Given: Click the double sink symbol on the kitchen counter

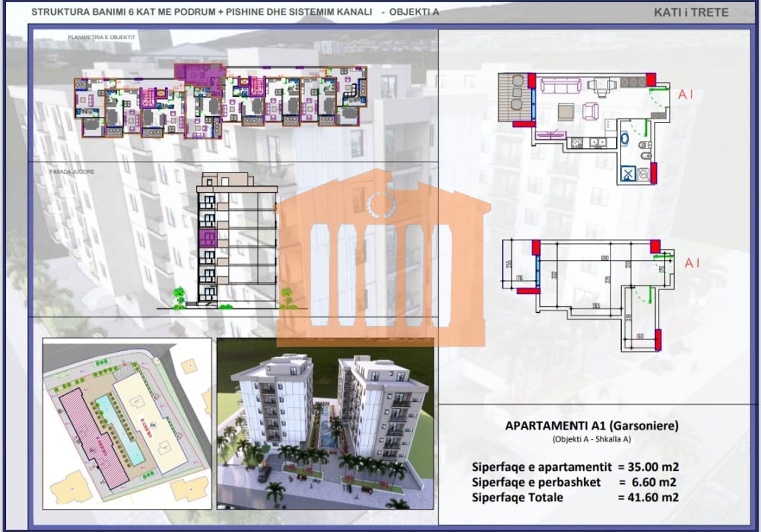Looking at the screenshot, I should pyautogui.click(x=598, y=142).
